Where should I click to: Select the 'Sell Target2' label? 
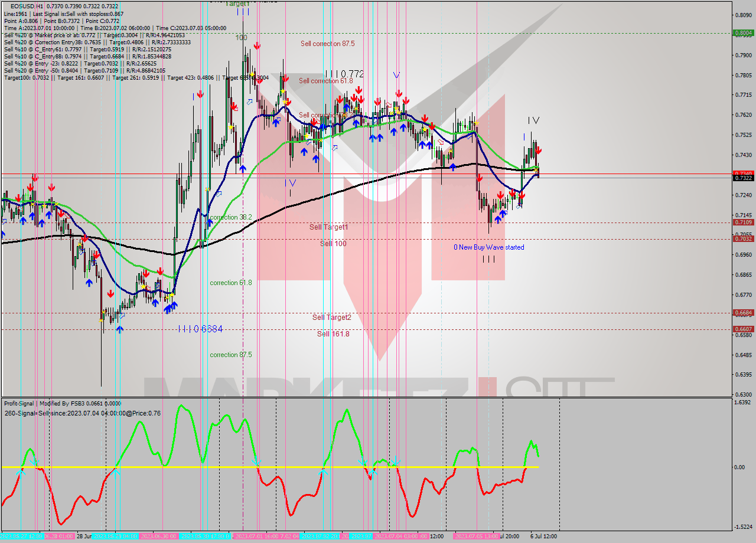coord(332,318)
